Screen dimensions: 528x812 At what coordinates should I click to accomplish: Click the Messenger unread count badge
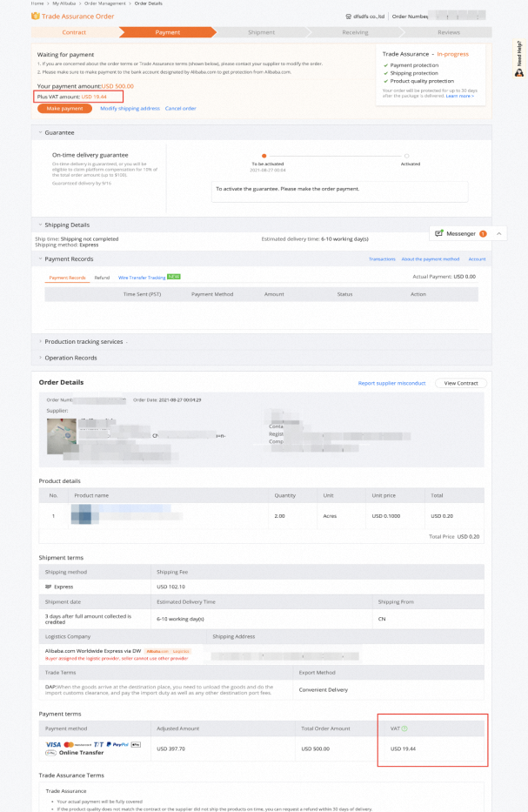[x=483, y=234]
